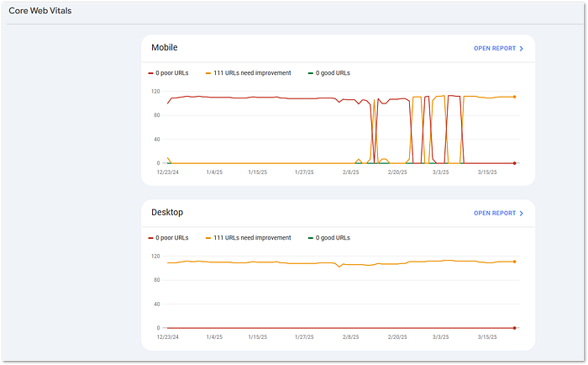Viewport: 588px width, 365px height.
Task: Click the orange endpoint dot on Mobile chart
Action: point(514,97)
